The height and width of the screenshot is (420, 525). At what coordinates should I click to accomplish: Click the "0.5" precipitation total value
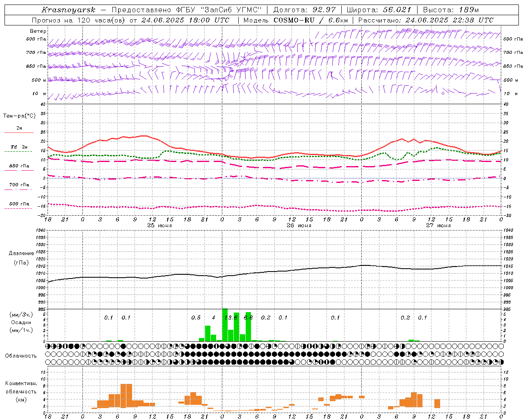point(196,318)
